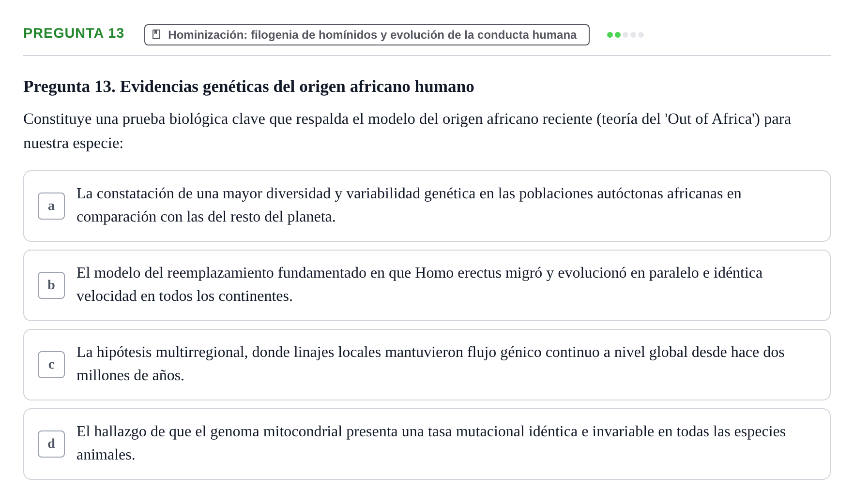Viewport: 854px width, 504px height.
Task: Click the Hominización topic tag
Action: 367,35
